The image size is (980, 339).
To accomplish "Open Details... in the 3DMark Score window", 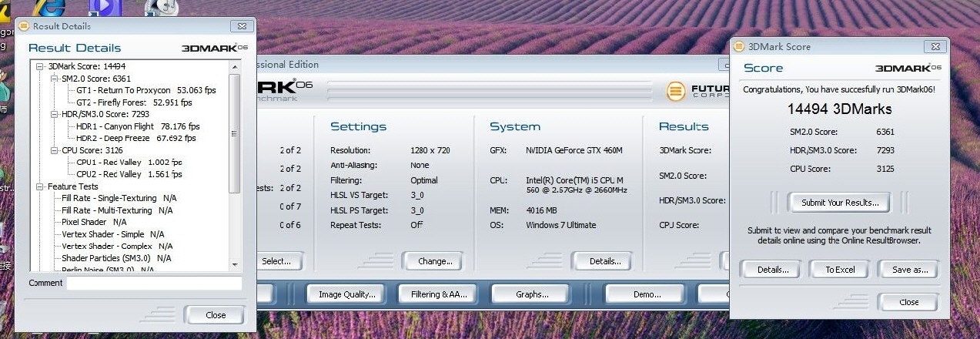I will pos(772,270).
